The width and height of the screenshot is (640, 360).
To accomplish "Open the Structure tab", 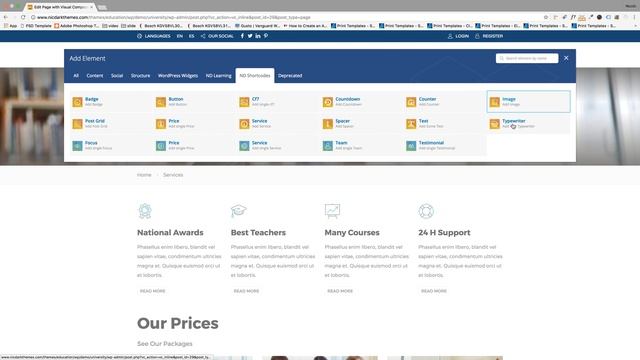I will [x=140, y=76].
